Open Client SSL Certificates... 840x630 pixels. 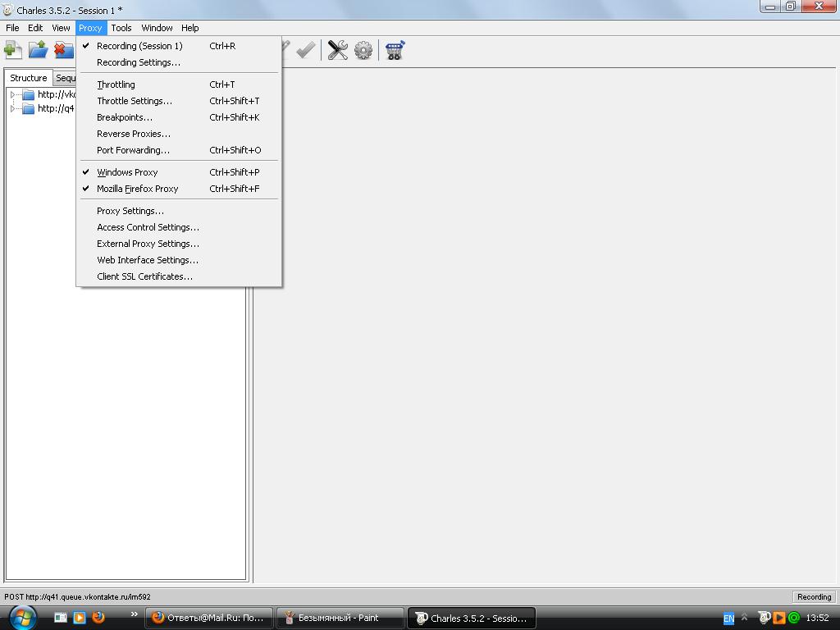[x=179, y=276]
